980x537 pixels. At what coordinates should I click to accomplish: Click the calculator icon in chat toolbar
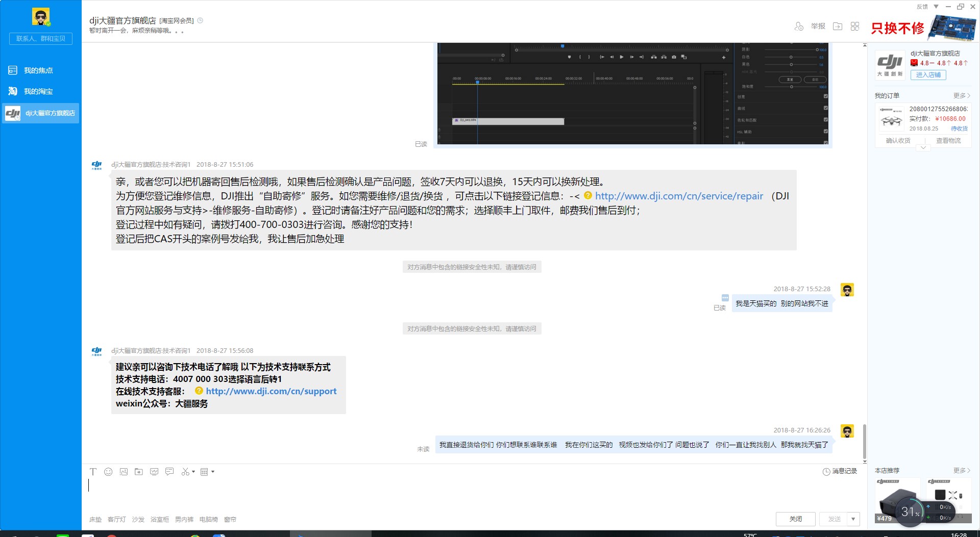204,472
